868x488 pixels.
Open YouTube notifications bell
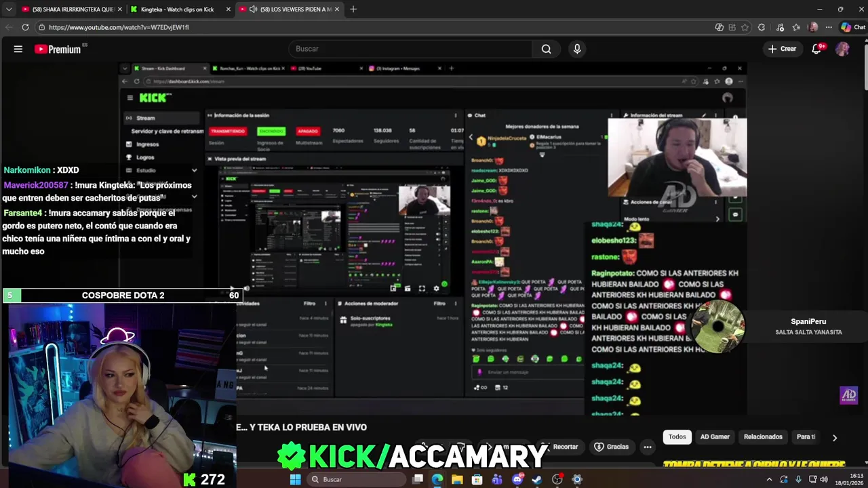pos(816,49)
